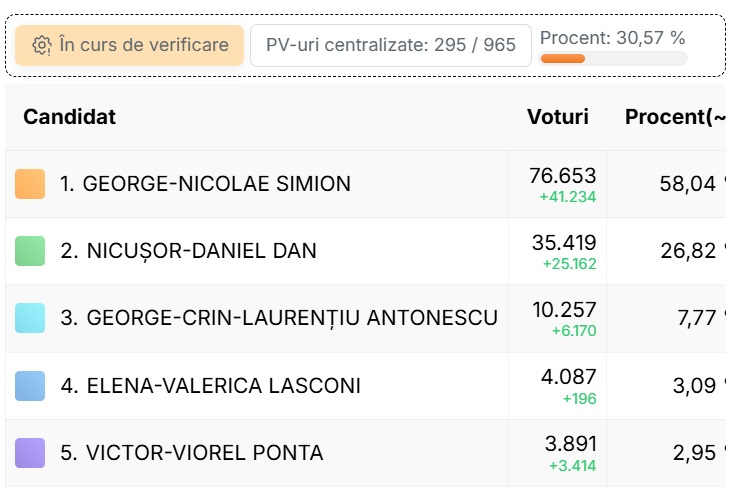Click the blue swatch for Elena-Valerica Lasconi
Screen dimensions: 731x490
(x=30, y=386)
